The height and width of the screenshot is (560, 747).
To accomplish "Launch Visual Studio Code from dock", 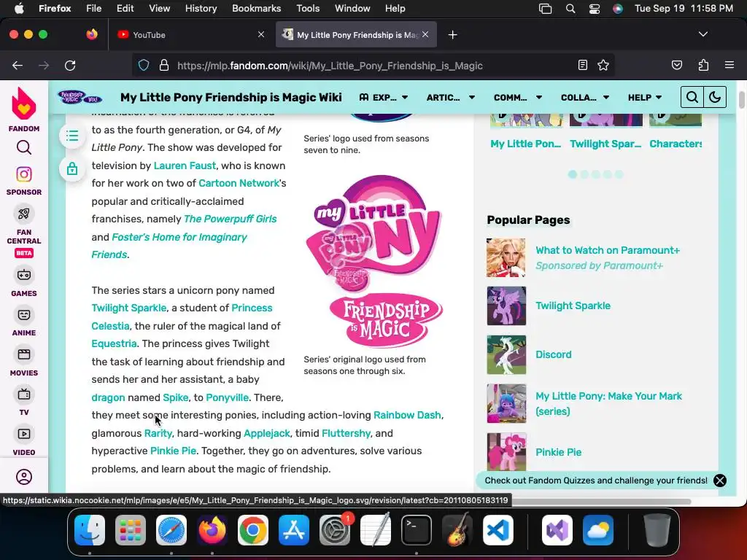I will [x=498, y=530].
